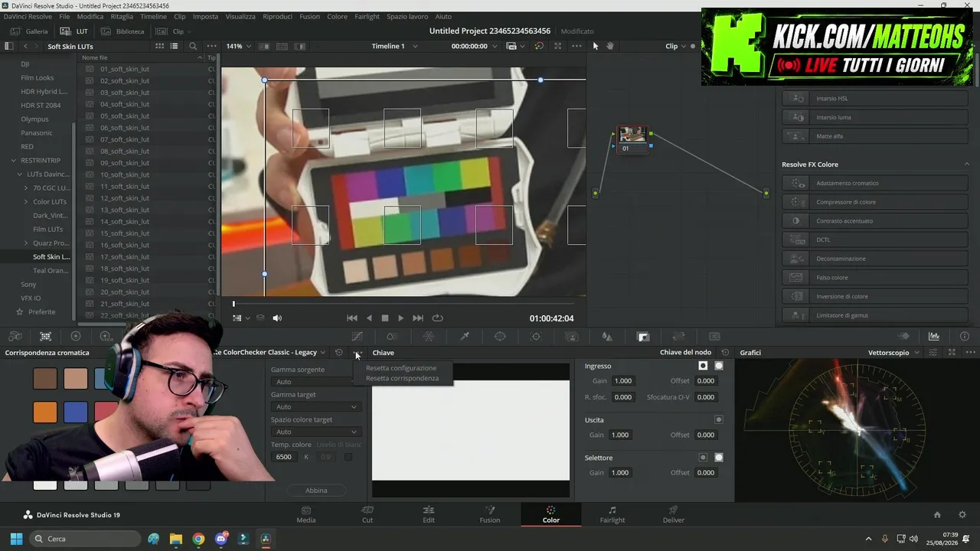
Task: Open the Fusion menu
Action: (309, 16)
